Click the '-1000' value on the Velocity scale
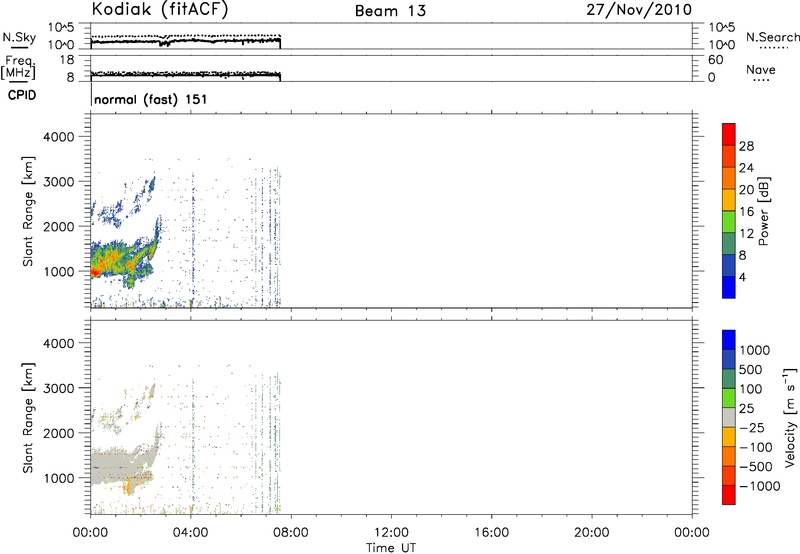This screenshot has width=800, height=554. 760,486
